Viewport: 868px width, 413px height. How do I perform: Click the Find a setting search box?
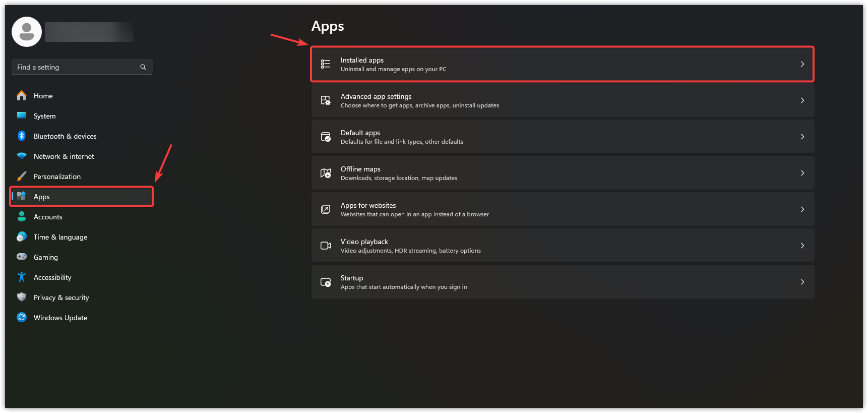(76, 67)
